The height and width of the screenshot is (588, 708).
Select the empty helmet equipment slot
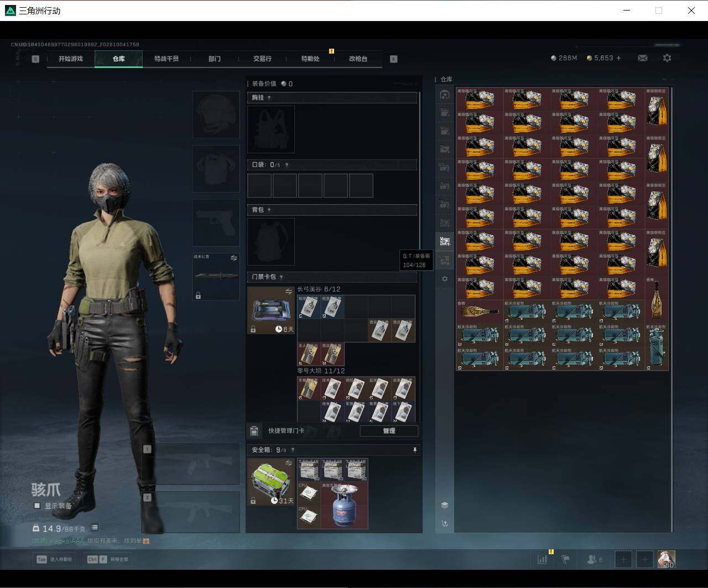[216, 115]
